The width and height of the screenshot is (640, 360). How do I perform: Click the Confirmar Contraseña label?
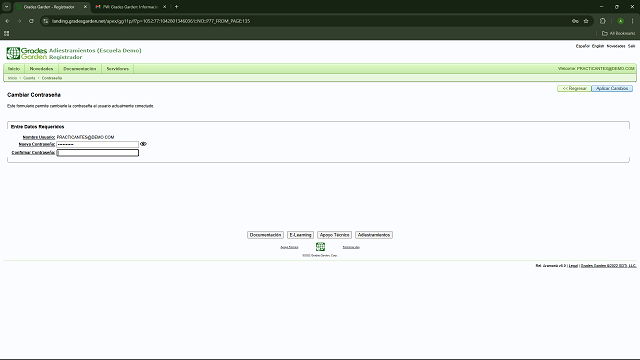33,153
